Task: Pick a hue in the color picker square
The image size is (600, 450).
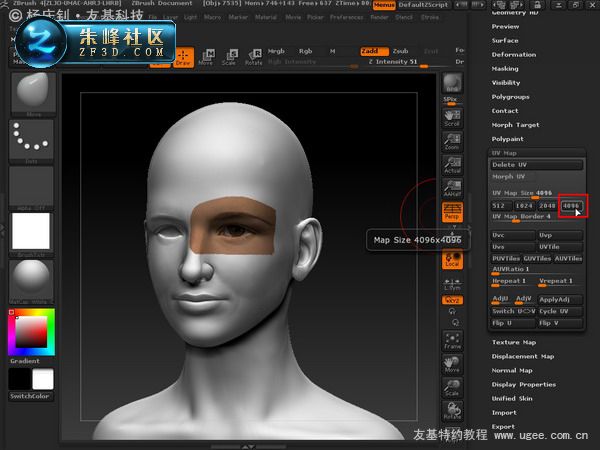Action: coord(32,332)
